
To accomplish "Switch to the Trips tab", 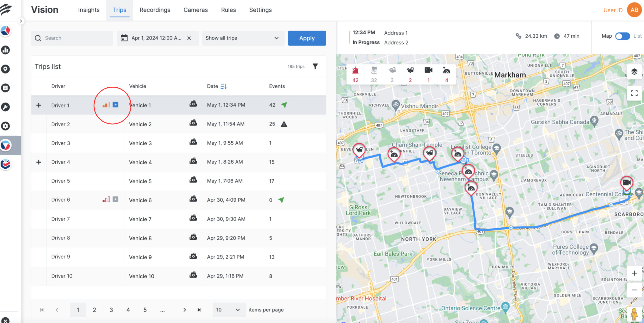I will [120, 10].
